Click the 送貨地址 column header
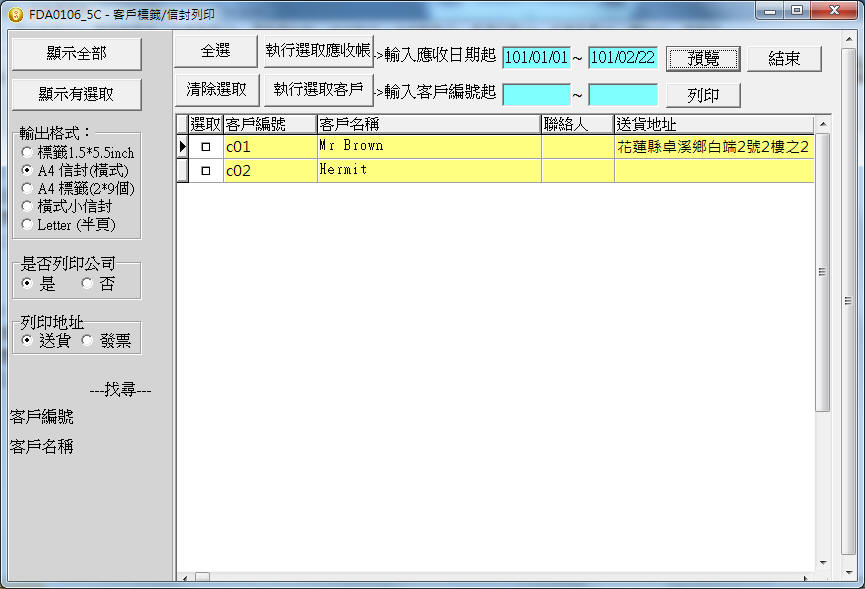The height and width of the screenshot is (589, 865). click(714, 125)
